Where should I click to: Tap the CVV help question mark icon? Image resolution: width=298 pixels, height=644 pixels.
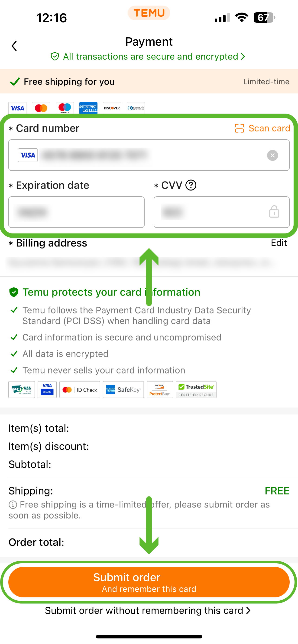[191, 185]
